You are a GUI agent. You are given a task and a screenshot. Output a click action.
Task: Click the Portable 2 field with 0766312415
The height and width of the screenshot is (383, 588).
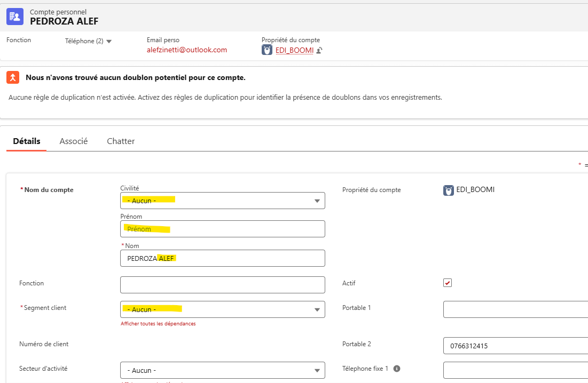tap(515, 346)
